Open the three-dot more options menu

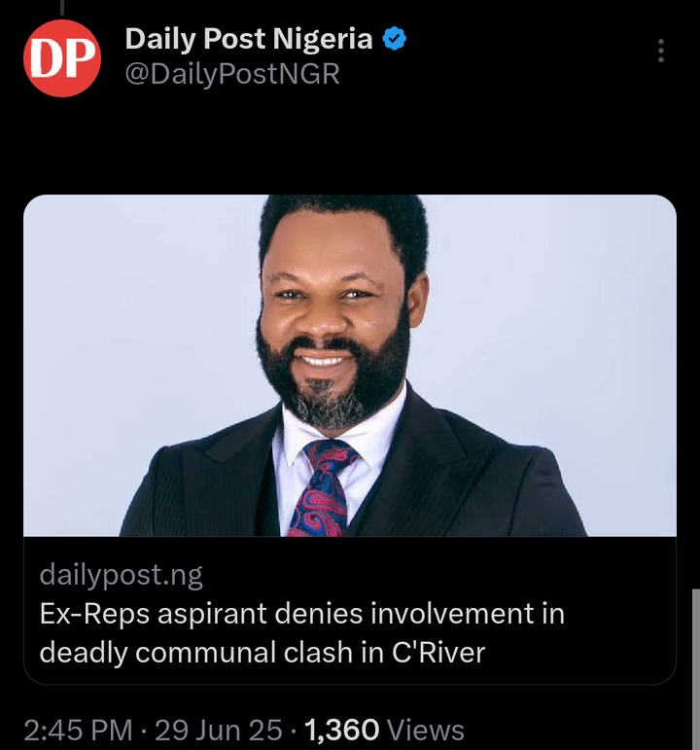point(661,51)
